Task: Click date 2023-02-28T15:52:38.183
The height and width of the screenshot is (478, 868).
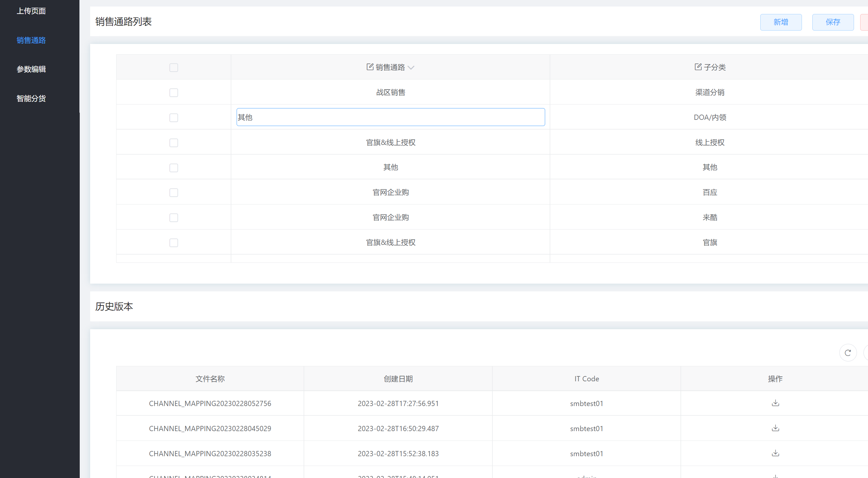Action: (398, 453)
